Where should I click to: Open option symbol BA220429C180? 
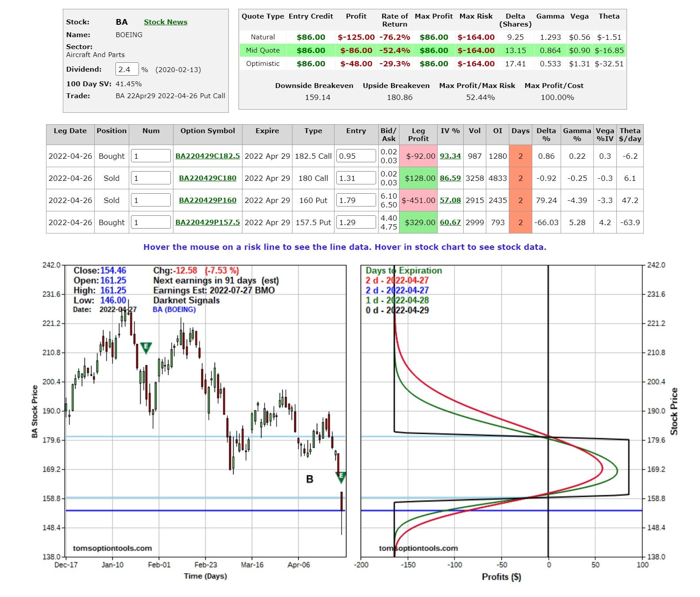point(208,178)
